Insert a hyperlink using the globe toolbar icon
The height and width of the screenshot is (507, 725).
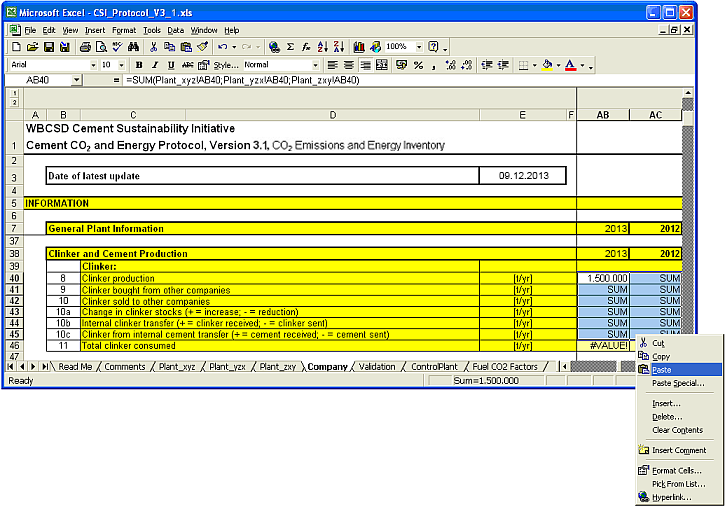tap(274, 47)
